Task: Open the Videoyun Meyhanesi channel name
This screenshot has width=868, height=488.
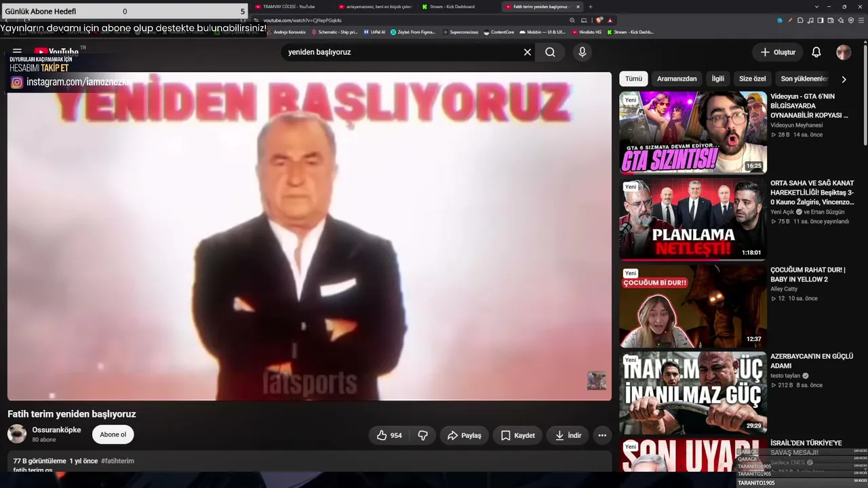Action: click(x=796, y=125)
